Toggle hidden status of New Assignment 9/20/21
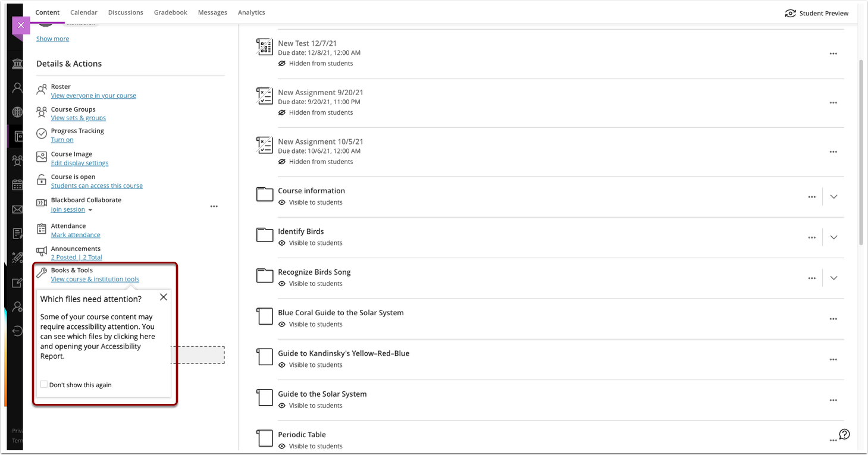 click(x=282, y=112)
